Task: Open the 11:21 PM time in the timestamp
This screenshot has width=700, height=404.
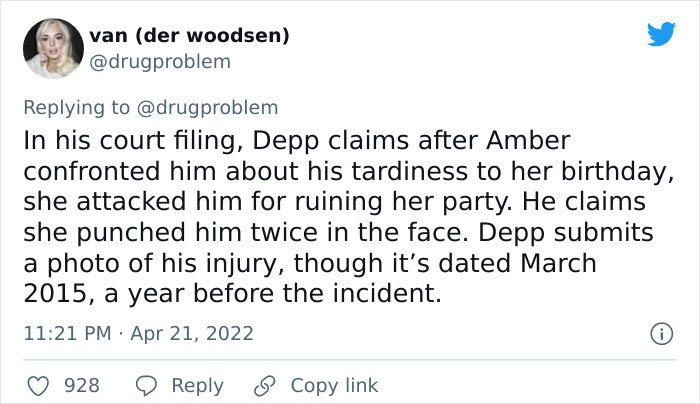Action: (67, 334)
